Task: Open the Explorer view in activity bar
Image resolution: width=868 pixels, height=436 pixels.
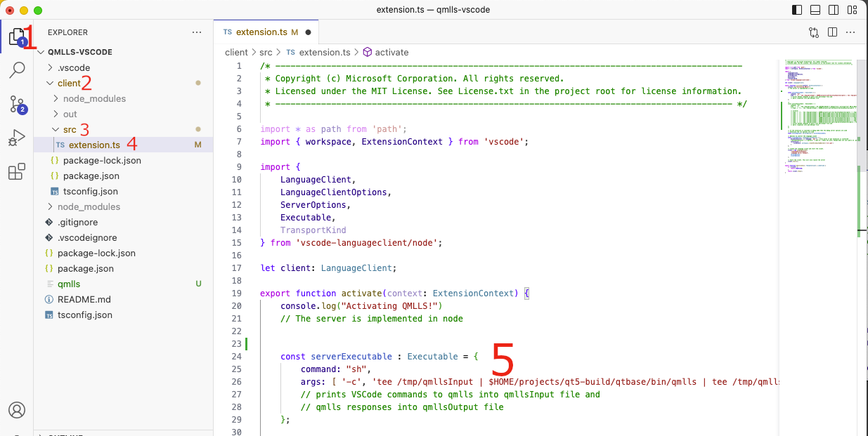Action: (x=17, y=37)
